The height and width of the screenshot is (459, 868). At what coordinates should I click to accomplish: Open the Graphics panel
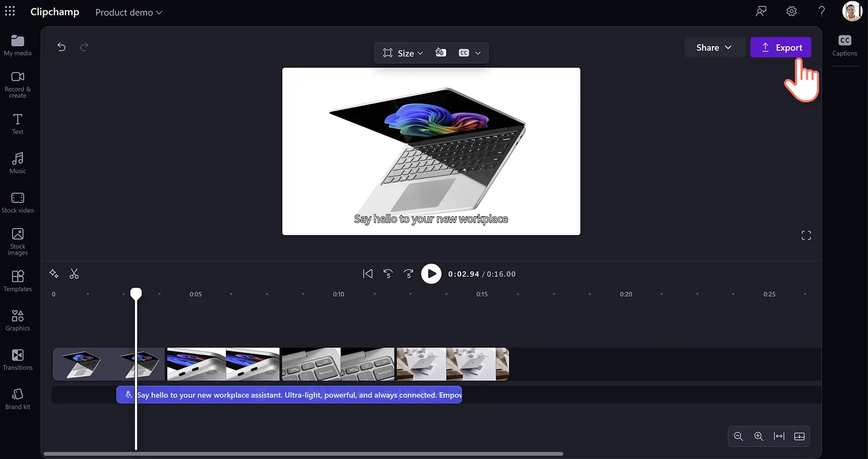(x=17, y=320)
